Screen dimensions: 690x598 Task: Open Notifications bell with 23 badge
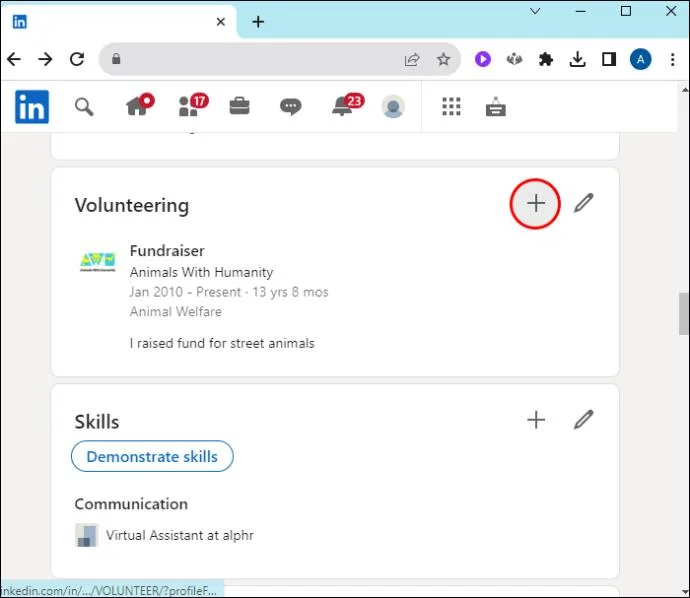click(x=347, y=105)
